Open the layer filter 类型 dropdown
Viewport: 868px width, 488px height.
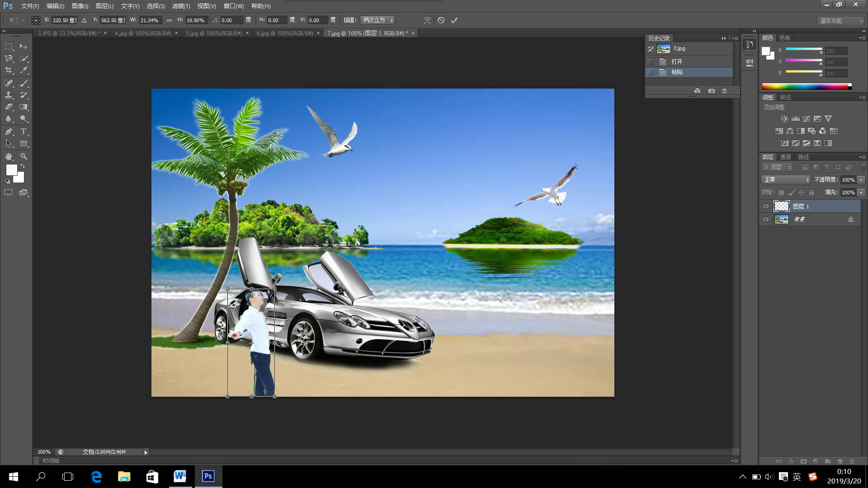778,167
